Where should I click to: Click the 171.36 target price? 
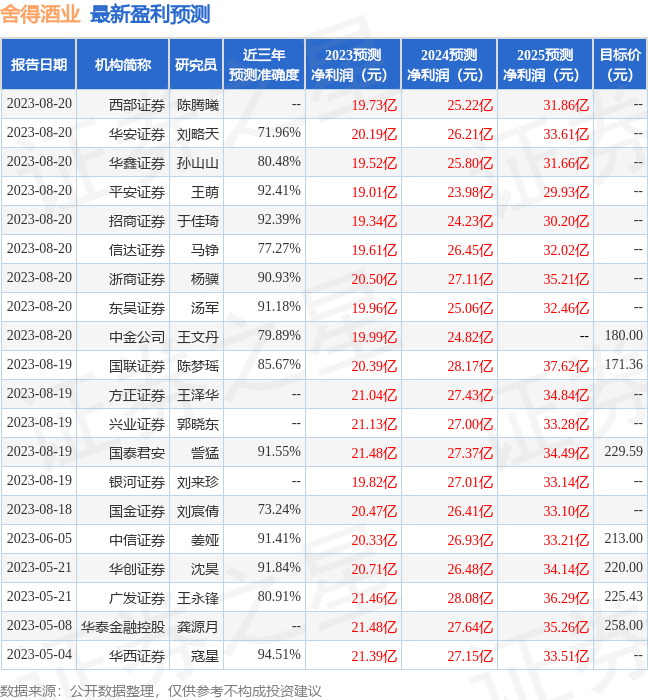(x=623, y=364)
